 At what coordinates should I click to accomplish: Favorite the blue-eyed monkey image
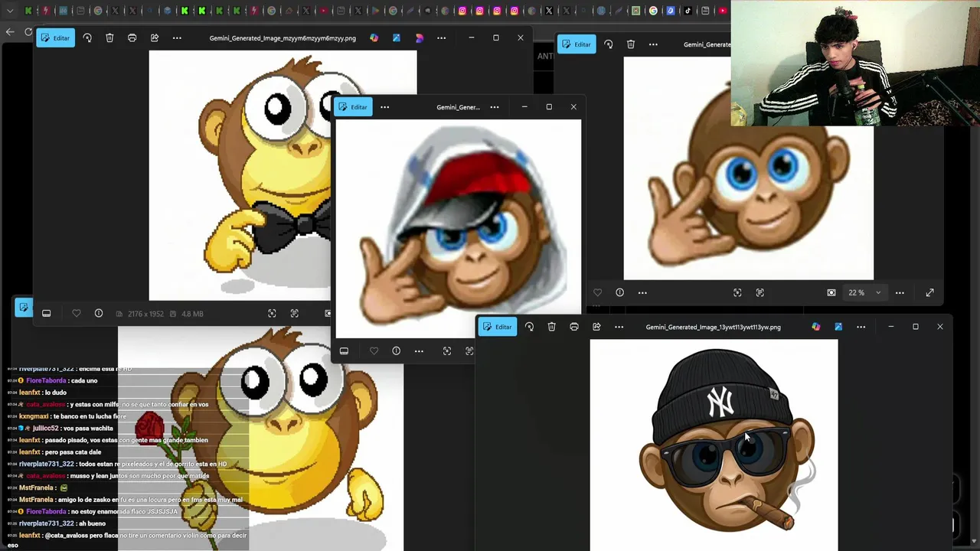click(597, 292)
